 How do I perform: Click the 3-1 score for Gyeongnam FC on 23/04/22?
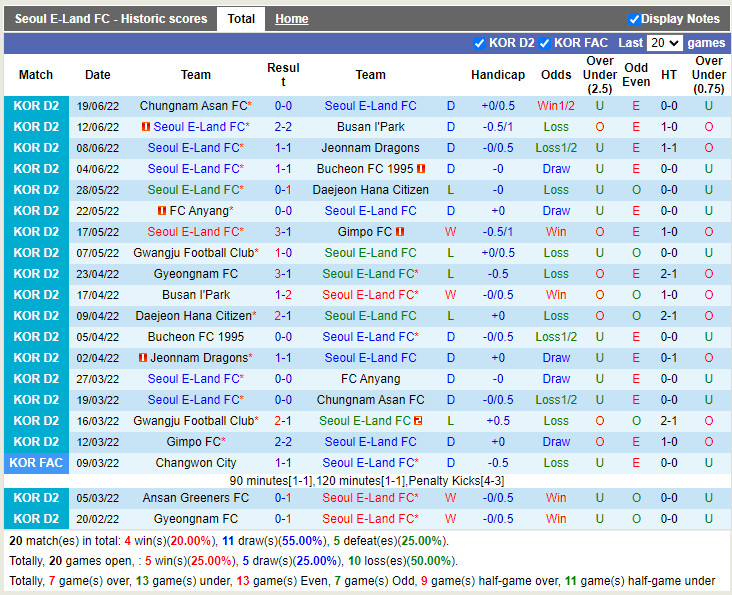[283, 274]
